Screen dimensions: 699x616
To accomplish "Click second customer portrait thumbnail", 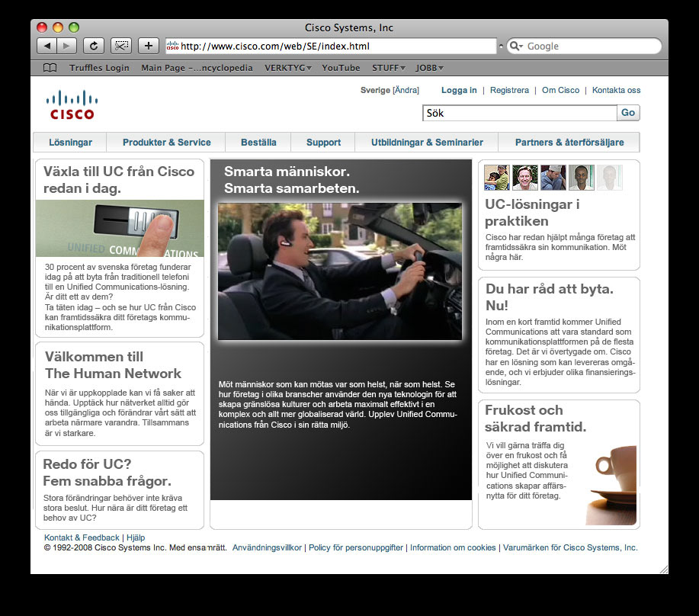I will point(524,178).
